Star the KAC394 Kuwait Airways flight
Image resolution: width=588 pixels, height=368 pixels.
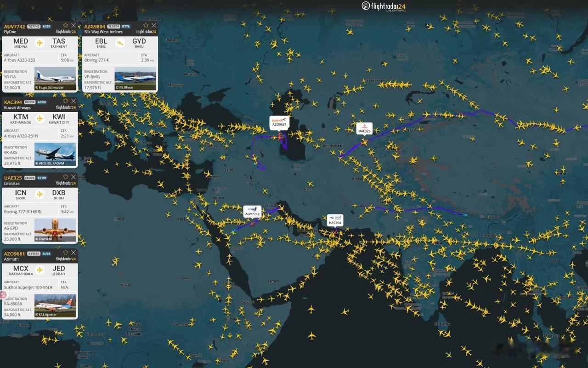66,101
